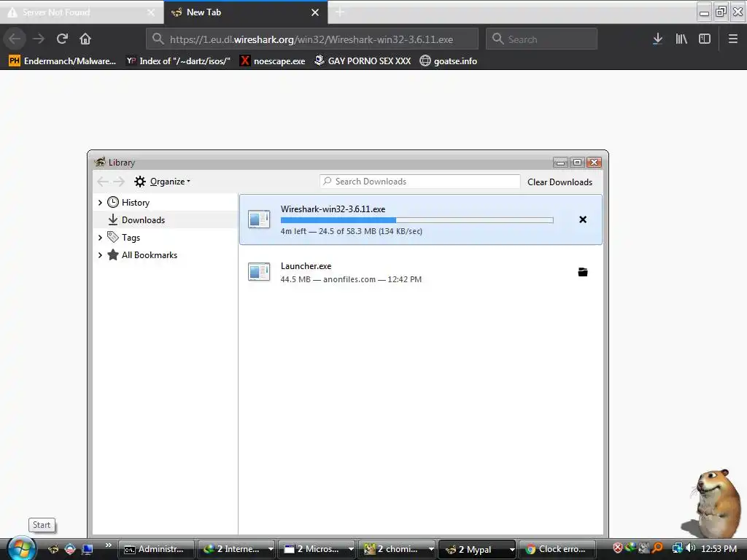Viewport: 747px width, 560px height.
Task: Expand the All Bookmarks tree item
Action: (100, 255)
